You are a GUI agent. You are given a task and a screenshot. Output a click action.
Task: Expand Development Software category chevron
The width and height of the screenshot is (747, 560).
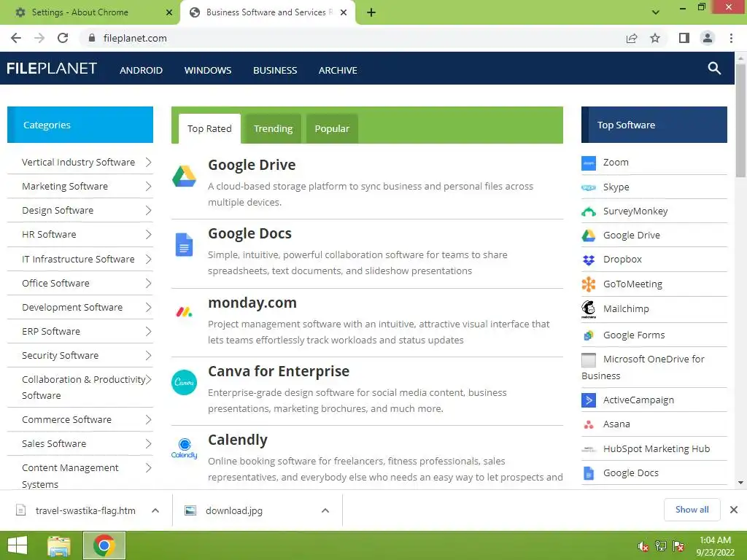tap(148, 308)
